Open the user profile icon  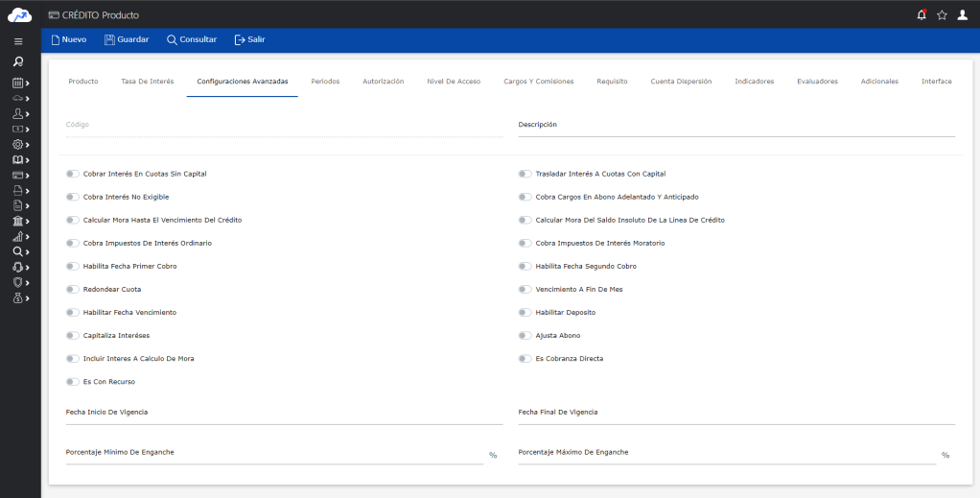(963, 14)
